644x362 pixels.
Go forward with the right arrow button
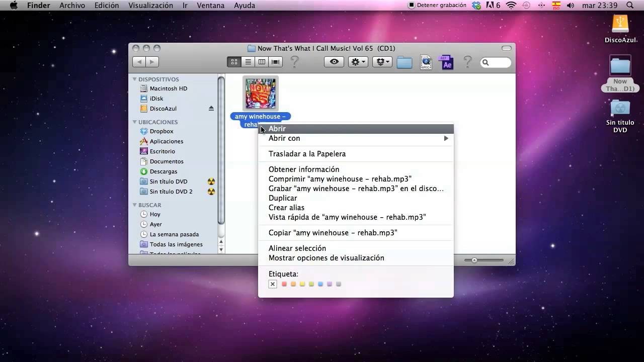(x=152, y=62)
